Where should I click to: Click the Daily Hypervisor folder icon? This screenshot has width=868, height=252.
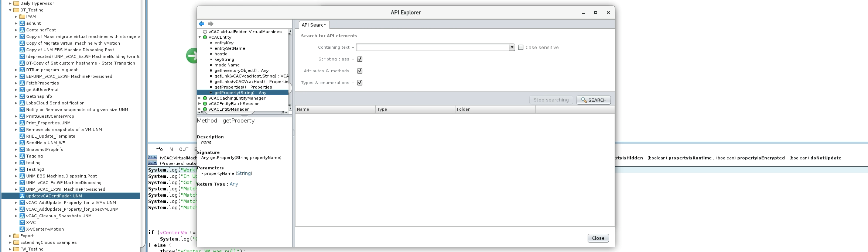click(16, 3)
